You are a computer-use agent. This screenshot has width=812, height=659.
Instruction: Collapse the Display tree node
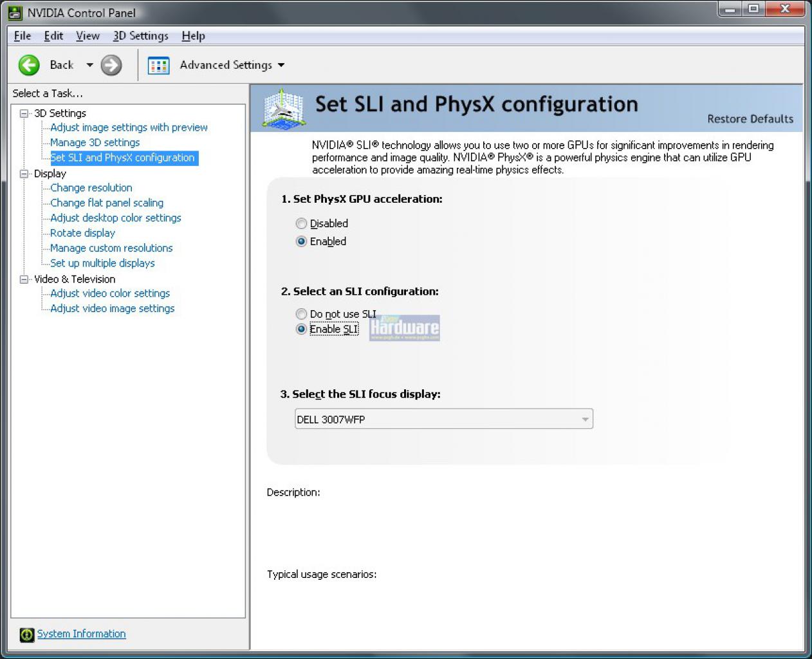pyautogui.click(x=24, y=174)
